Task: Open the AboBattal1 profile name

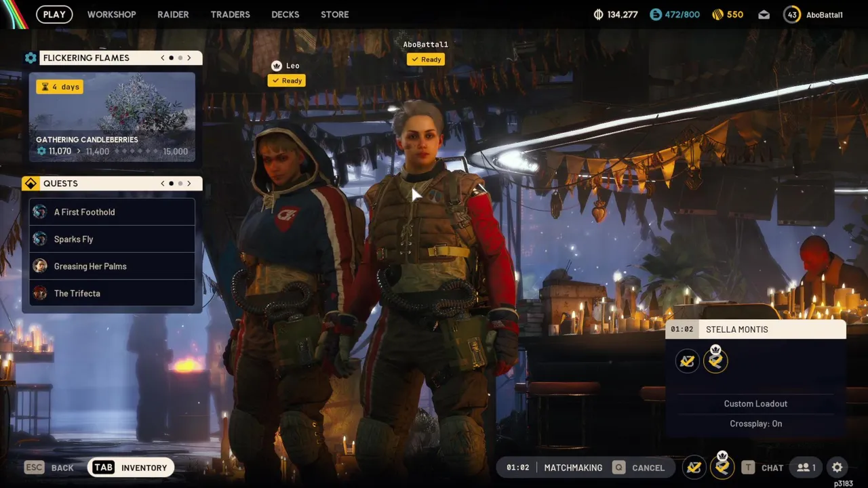Action: (x=825, y=15)
